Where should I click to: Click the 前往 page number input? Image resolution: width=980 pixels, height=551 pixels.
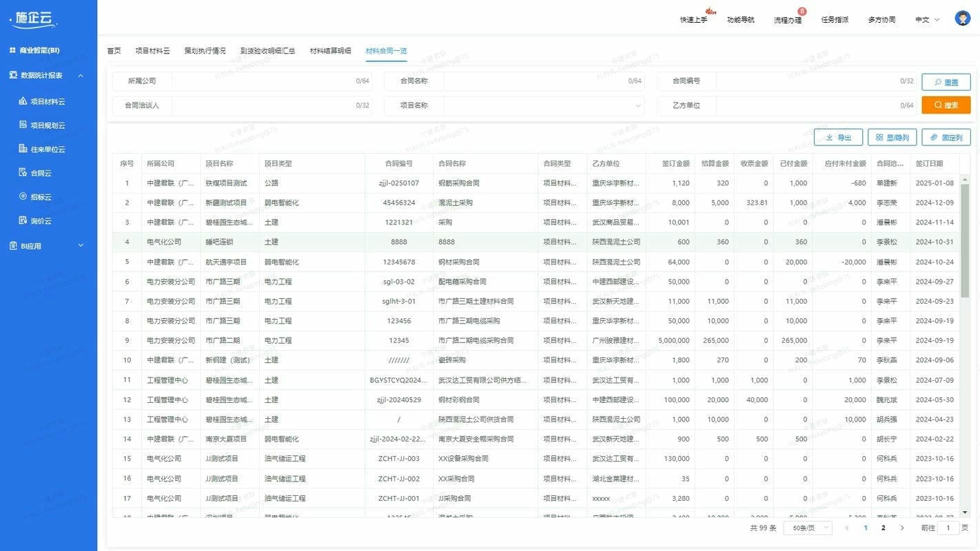pos(948,528)
